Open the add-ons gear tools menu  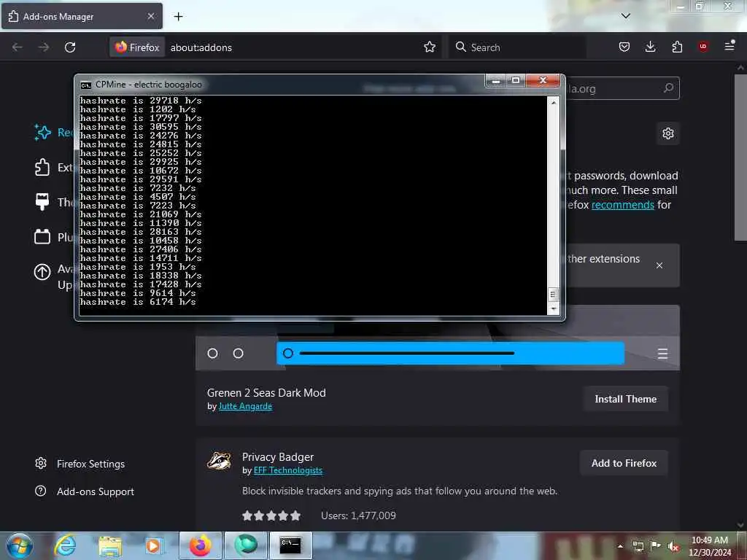(x=668, y=133)
